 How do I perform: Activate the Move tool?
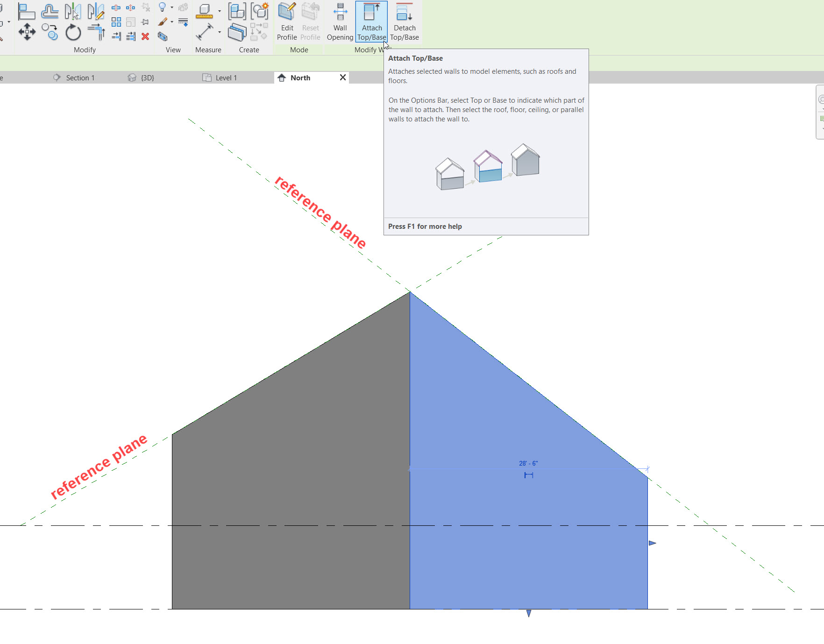27,33
